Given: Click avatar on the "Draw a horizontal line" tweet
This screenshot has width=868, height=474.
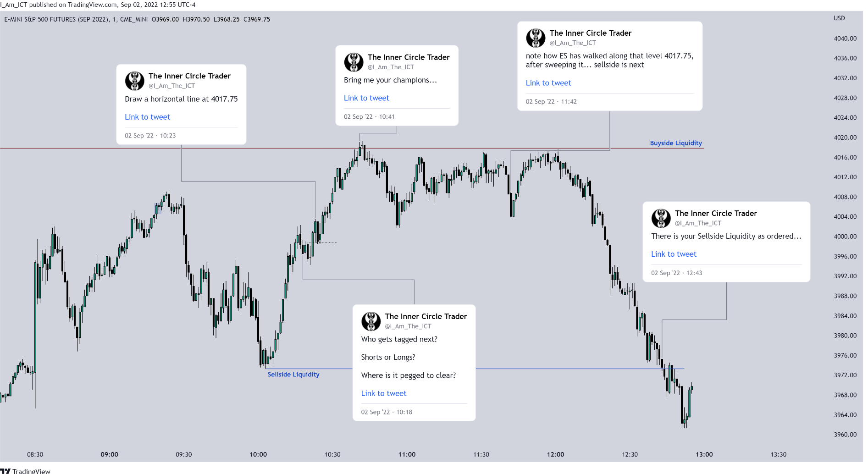Looking at the screenshot, I should click(x=135, y=81).
